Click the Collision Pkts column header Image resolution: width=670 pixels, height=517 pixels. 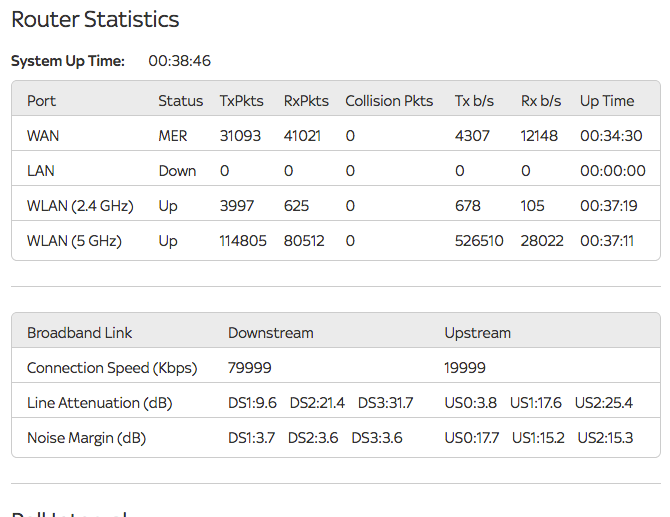click(x=389, y=101)
